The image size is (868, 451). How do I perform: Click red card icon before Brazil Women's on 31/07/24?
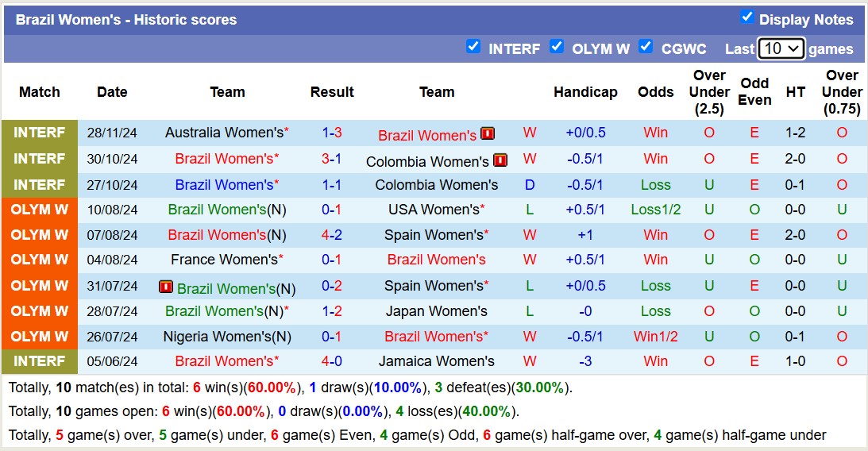click(x=166, y=287)
